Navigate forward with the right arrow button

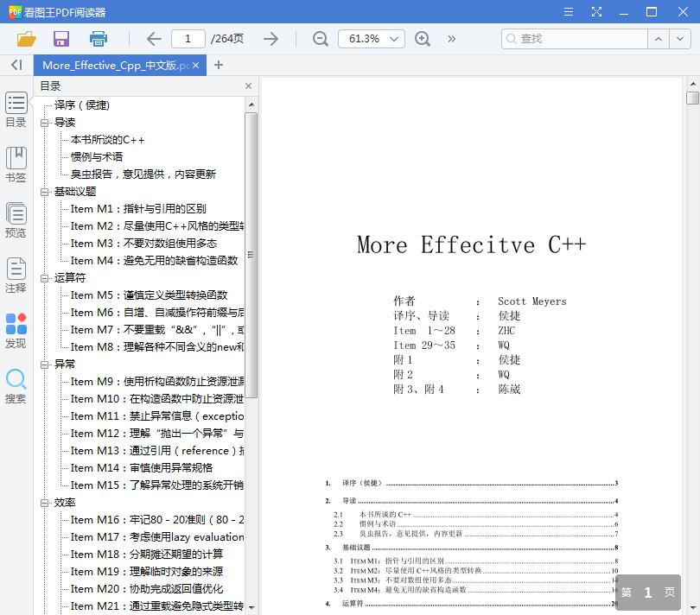pos(270,39)
